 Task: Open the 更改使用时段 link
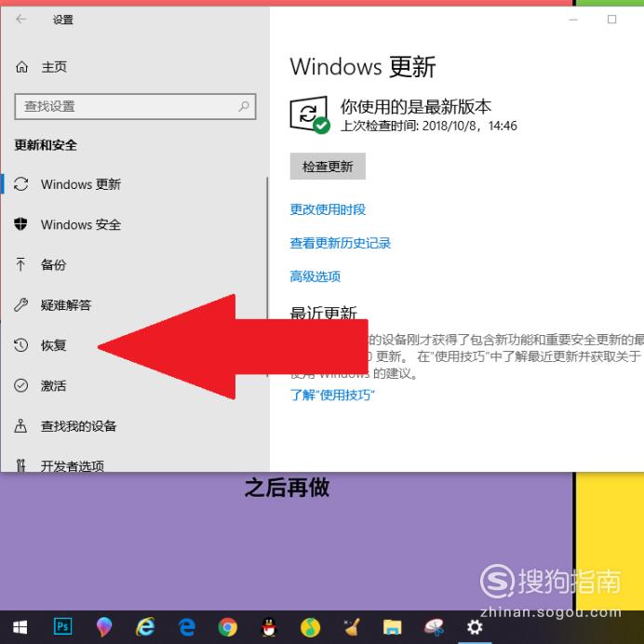pyautogui.click(x=328, y=209)
